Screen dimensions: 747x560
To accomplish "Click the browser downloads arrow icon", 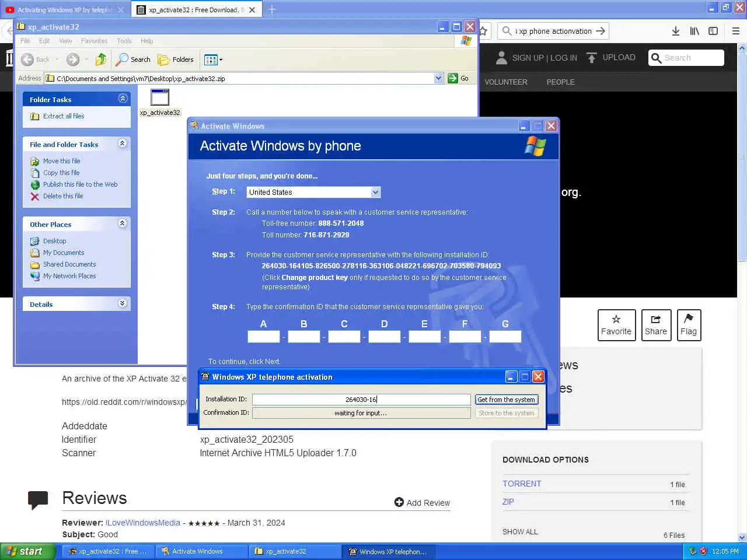I will (676, 32).
